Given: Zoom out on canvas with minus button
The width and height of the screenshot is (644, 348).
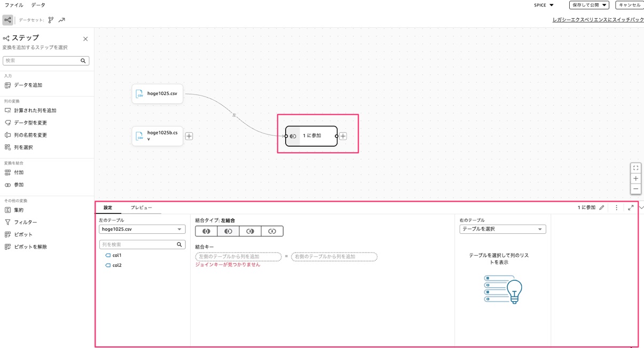Looking at the screenshot, I should [x=635, y=189].
